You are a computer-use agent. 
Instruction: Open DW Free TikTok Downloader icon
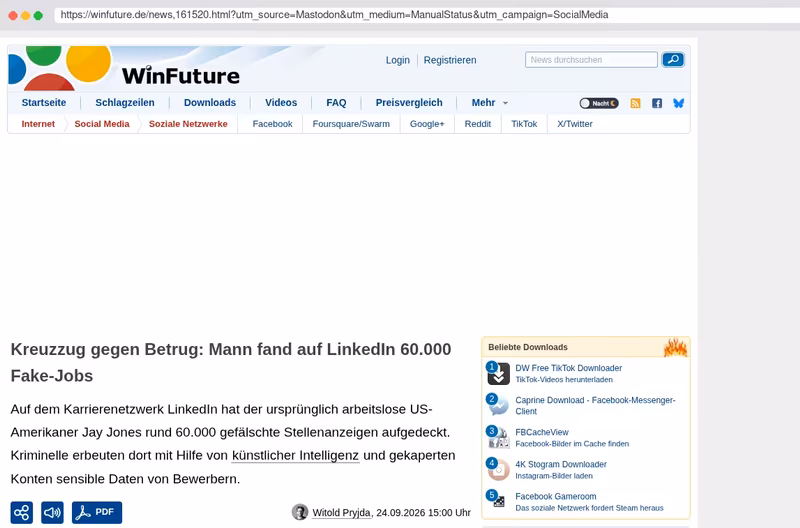[x=498, y=373]
